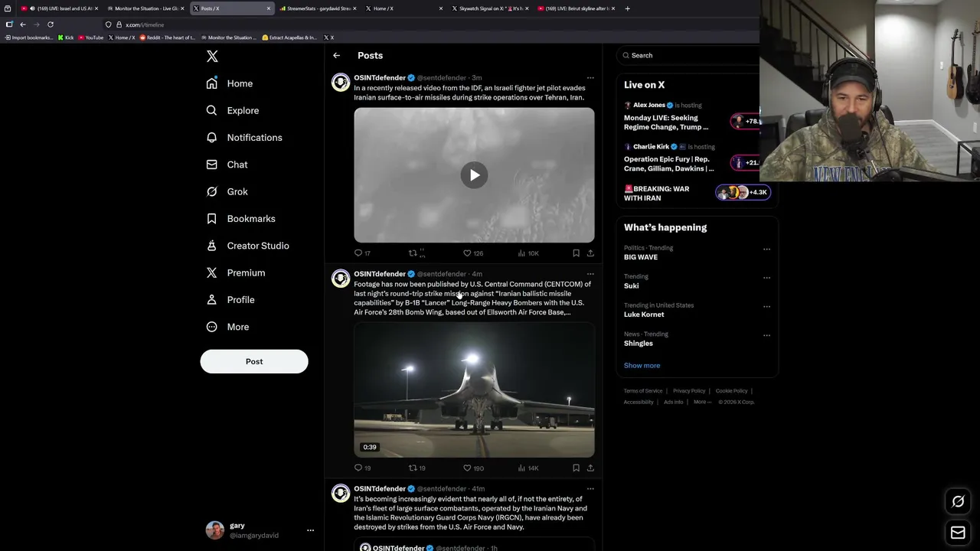This screenshot has height=551, width=980.
Task: Expand the More menu in the sidebar
Action: pos(227,327)
